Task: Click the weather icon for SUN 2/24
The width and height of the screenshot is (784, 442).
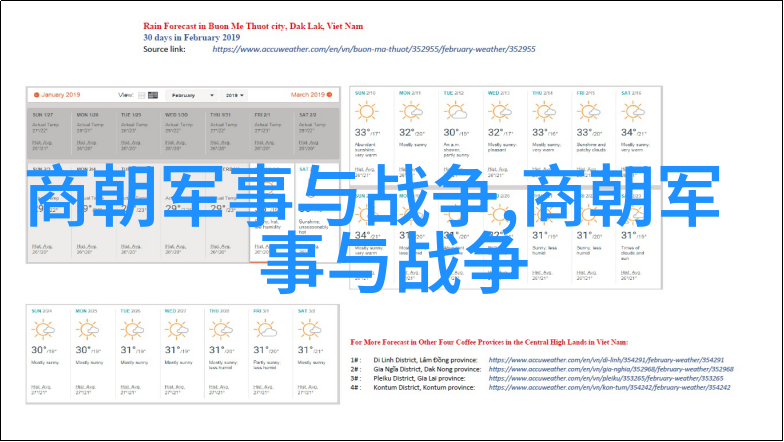Action: 43,330
